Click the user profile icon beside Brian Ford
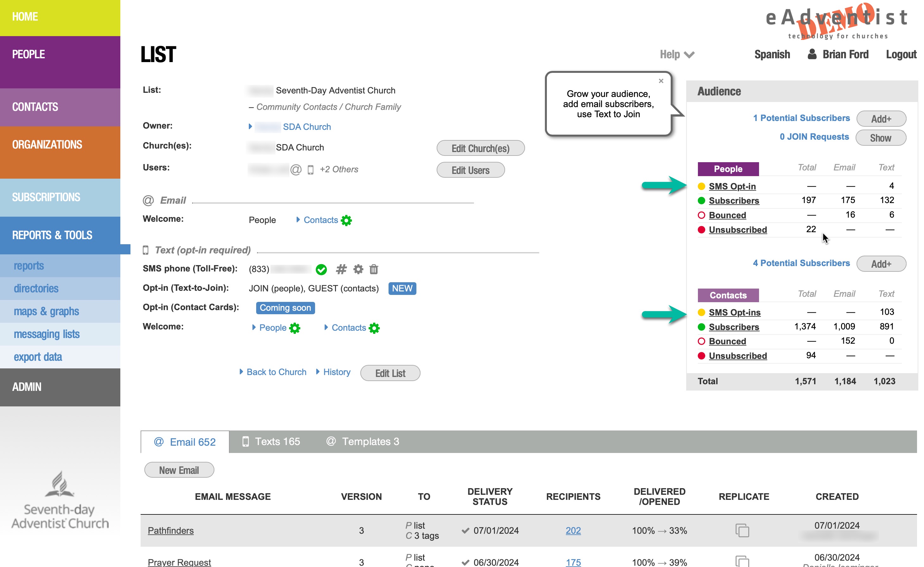924x567 pixels. click(x=812, y=54)
